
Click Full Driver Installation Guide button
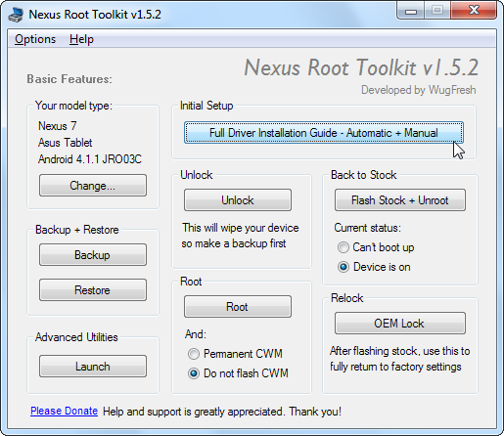tap(324, 133)
